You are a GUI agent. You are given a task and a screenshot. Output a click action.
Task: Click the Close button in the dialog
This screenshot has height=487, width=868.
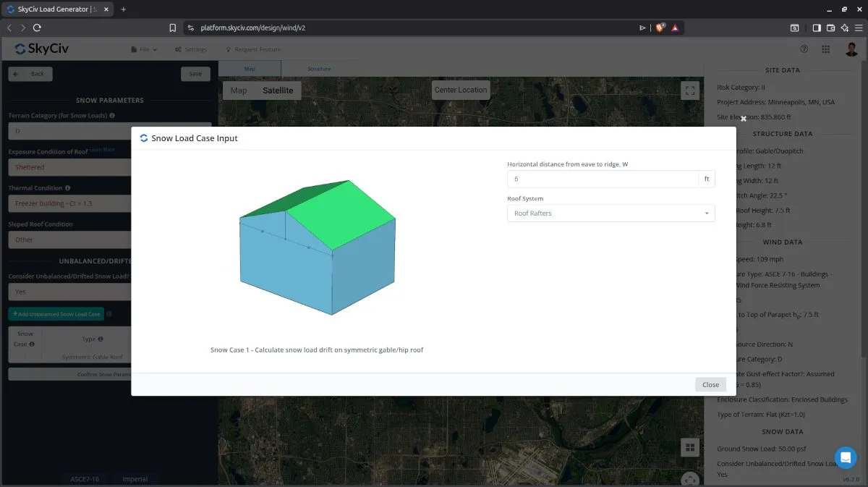(x=710, y=385)
